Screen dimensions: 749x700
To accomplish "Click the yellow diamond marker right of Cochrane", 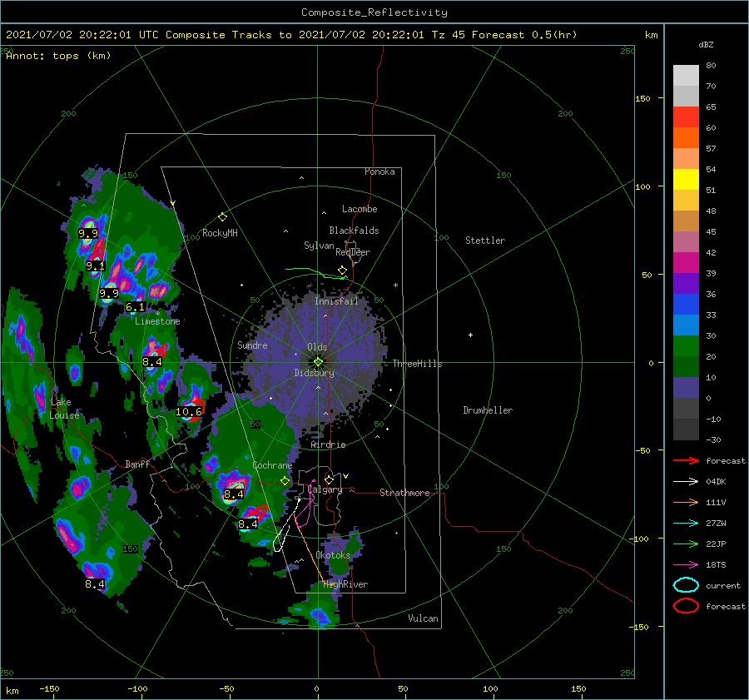I will tap(285, 481).
